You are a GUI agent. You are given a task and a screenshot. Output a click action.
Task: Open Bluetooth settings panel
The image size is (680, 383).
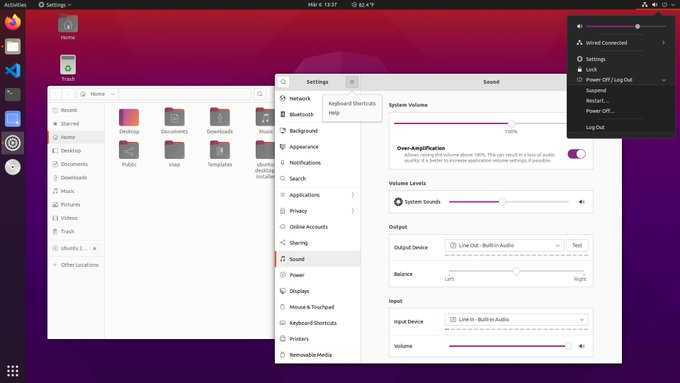(317, 115)
